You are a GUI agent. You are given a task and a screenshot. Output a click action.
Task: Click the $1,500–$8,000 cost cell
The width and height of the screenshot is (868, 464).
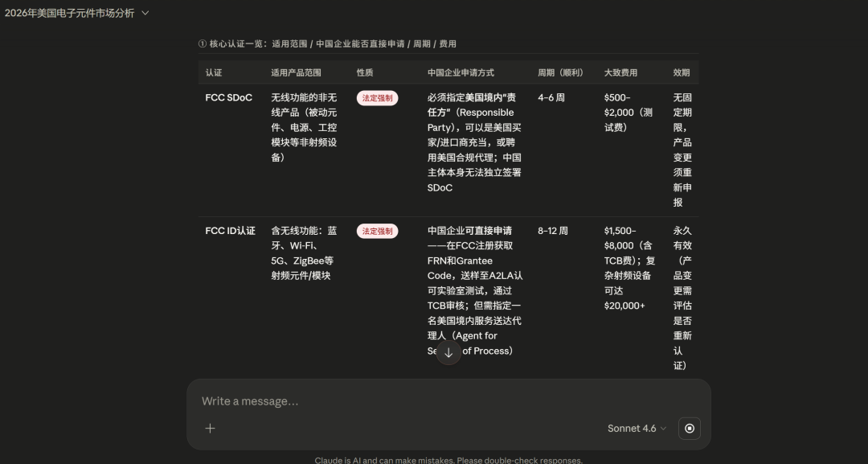point(630,268)
